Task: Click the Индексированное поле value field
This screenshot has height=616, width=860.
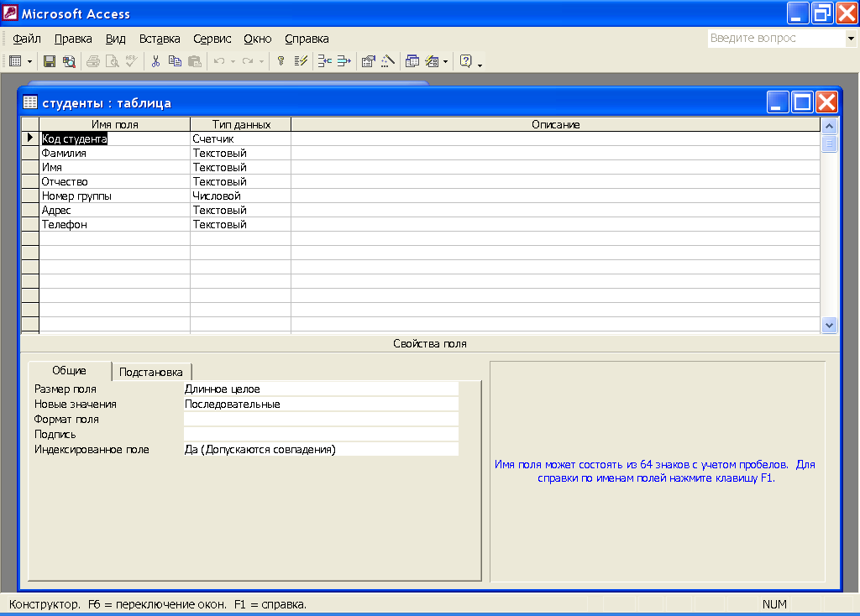Action: coord(321,449)
